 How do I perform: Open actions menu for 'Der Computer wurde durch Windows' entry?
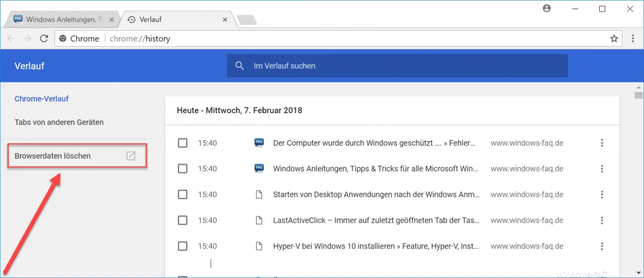tap(602, 143)
